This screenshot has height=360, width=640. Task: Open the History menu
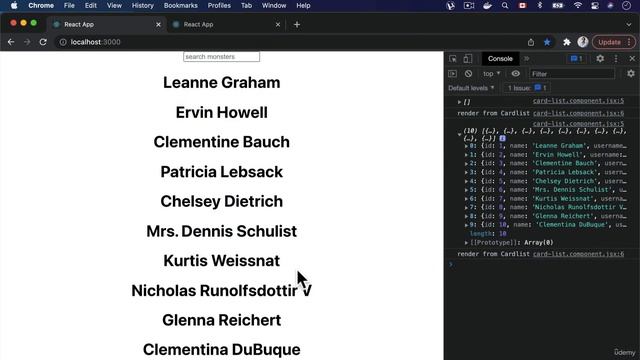pyautogui.click(x=142, y=6)
